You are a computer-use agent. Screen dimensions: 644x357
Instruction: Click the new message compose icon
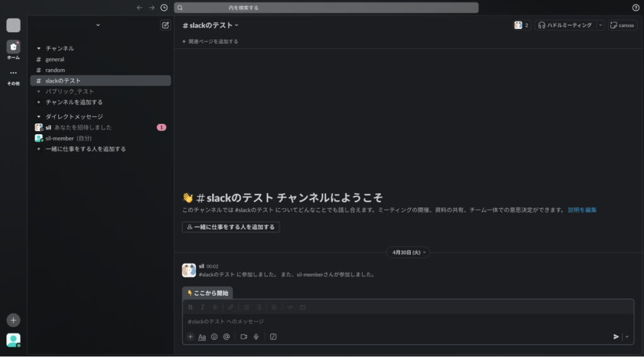point(165,25)
